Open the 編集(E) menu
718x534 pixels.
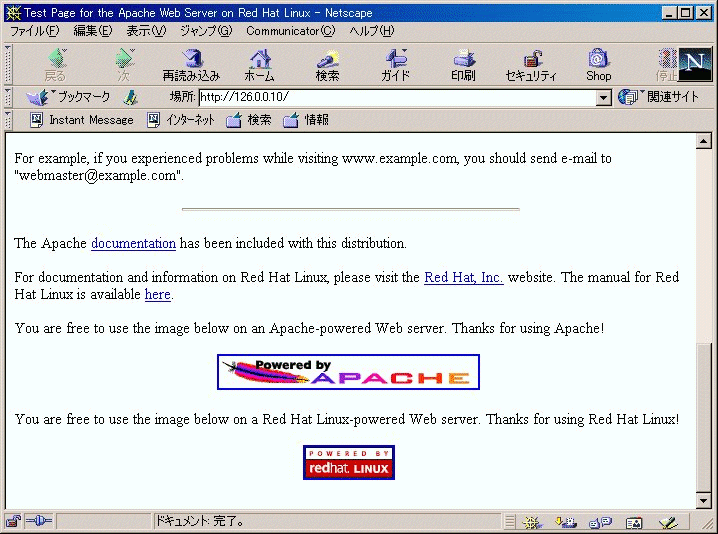93,31
